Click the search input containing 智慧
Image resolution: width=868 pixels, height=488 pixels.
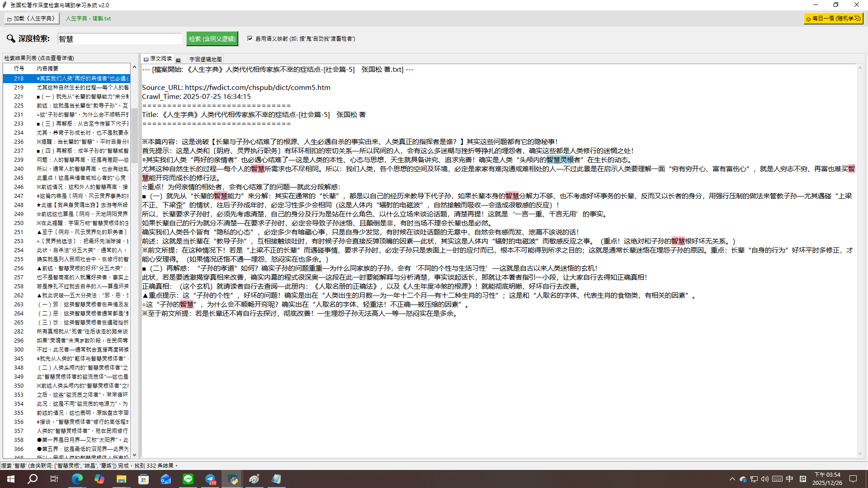(119, 39)
